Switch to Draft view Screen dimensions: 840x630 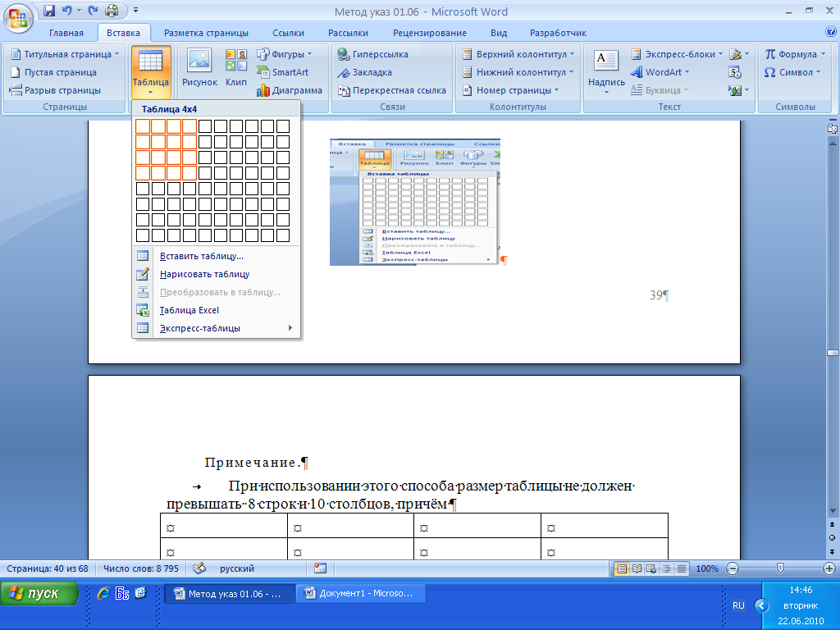pos(682,568)
